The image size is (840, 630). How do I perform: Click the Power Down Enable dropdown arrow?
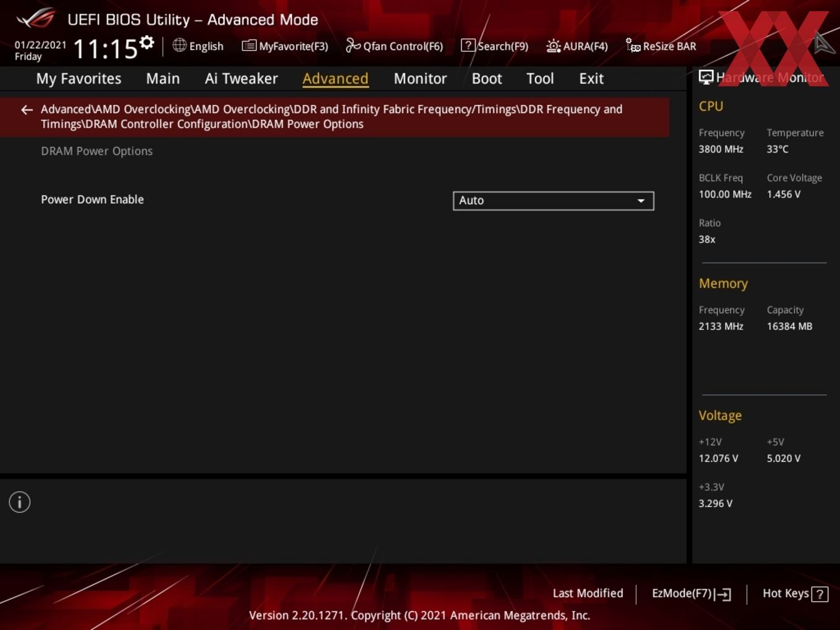click(x=641, y=201)
